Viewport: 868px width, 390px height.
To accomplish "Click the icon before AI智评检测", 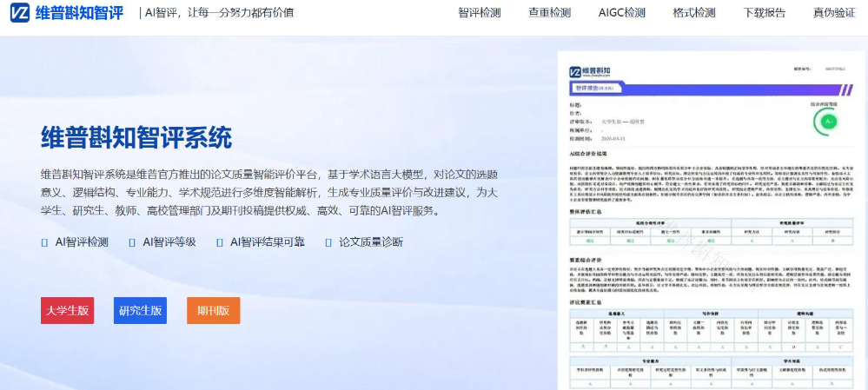I will pyautogui.click(x=45, y=242).
